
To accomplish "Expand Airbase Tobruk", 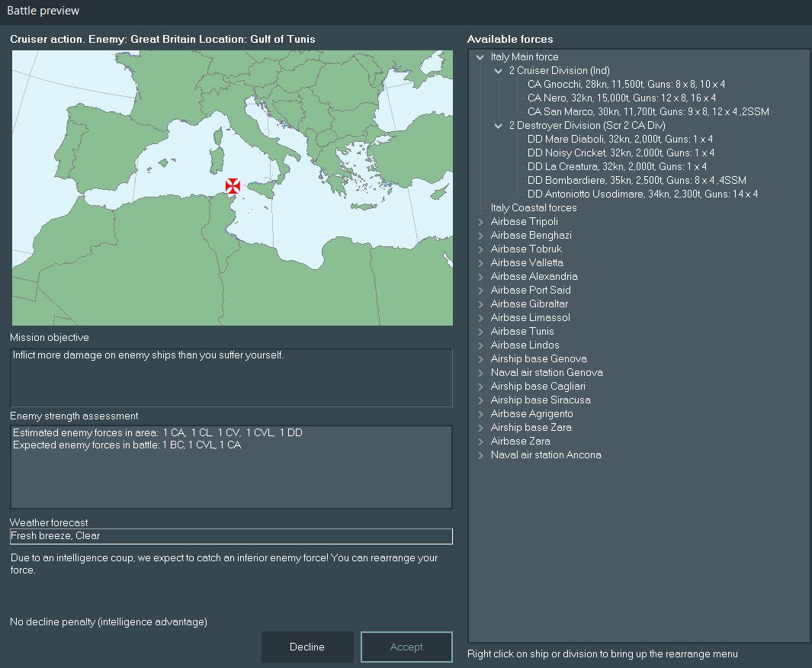I will tap(480, 249).
